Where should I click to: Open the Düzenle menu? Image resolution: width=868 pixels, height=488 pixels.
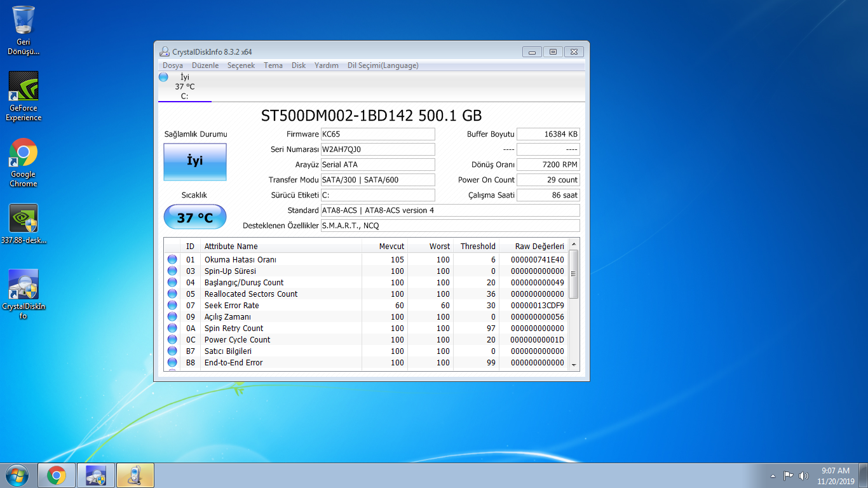click(205, 65)
